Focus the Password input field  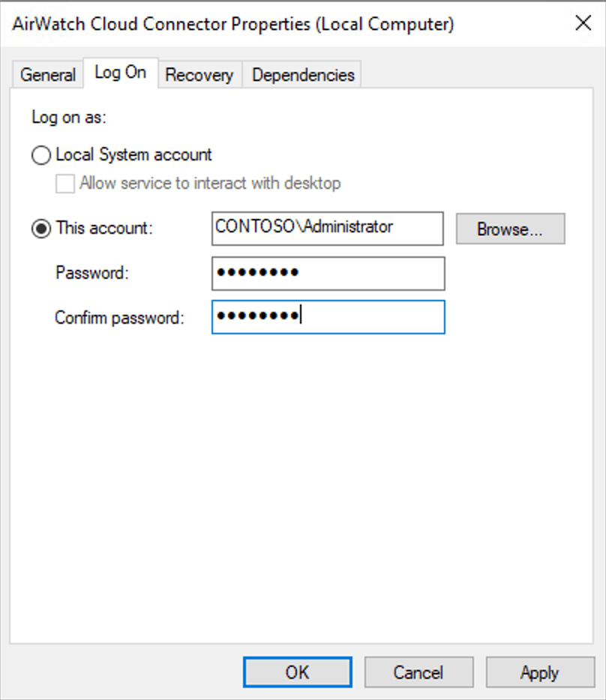click(x=328, y=274)
